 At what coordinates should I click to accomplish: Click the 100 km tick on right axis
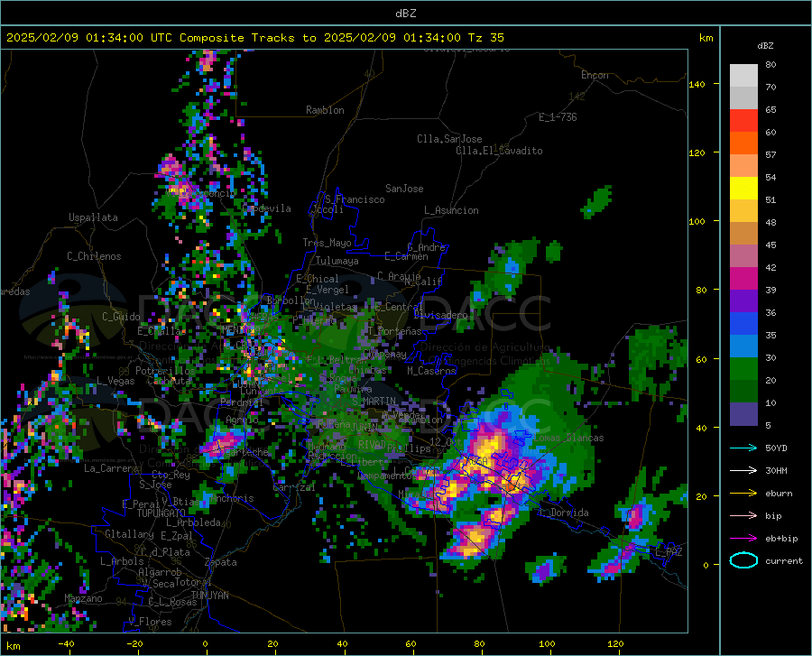point(697,221)
